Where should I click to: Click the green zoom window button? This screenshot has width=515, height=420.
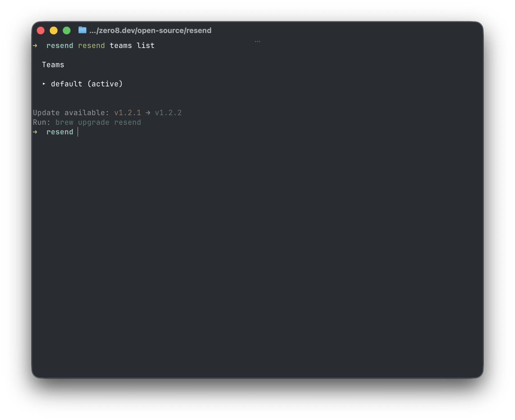click(x=67, y=30)
